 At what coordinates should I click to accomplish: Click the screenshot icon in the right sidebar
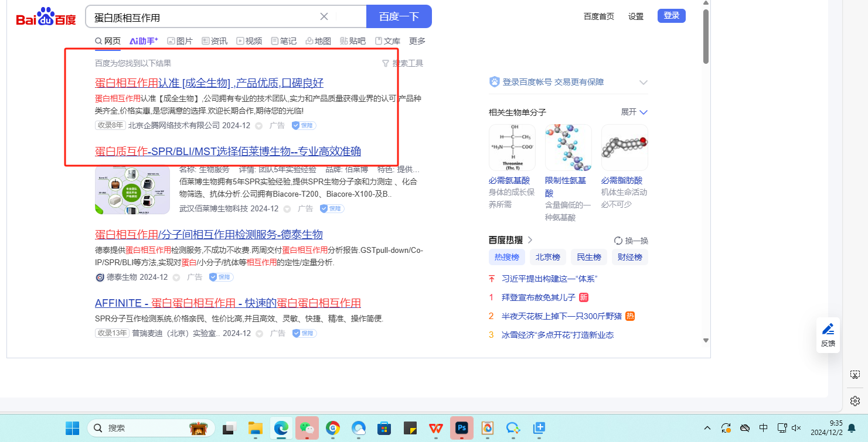[x=855, y=375]
